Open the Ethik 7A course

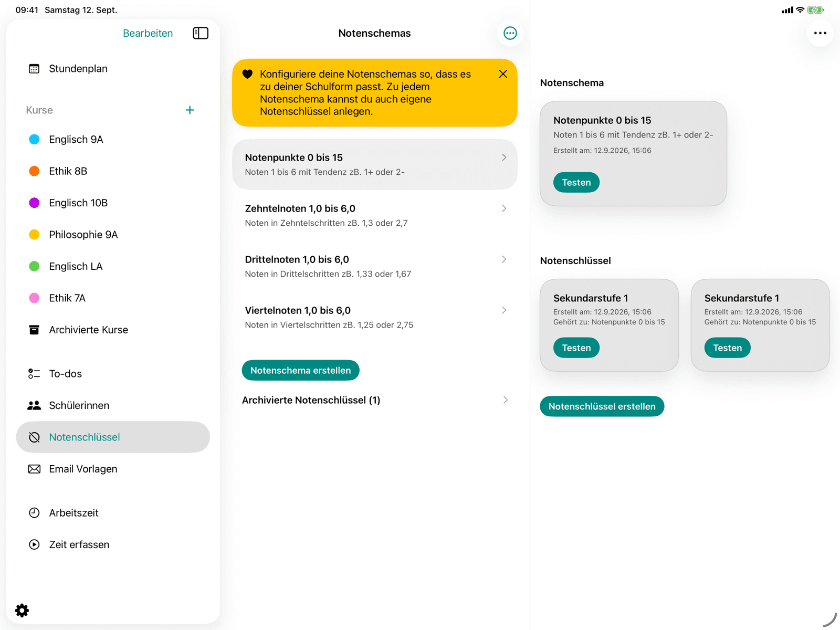[113, 298]
